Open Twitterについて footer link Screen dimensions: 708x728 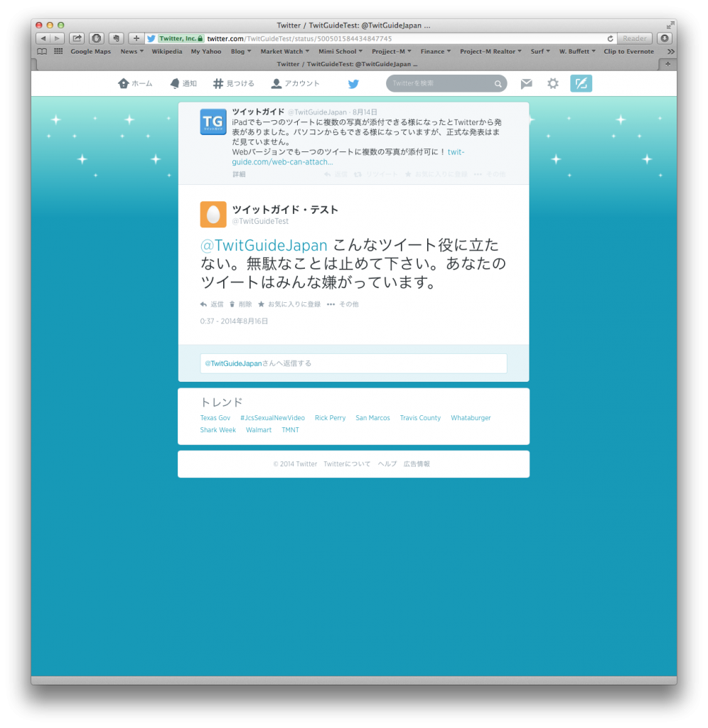click(347, 464)
